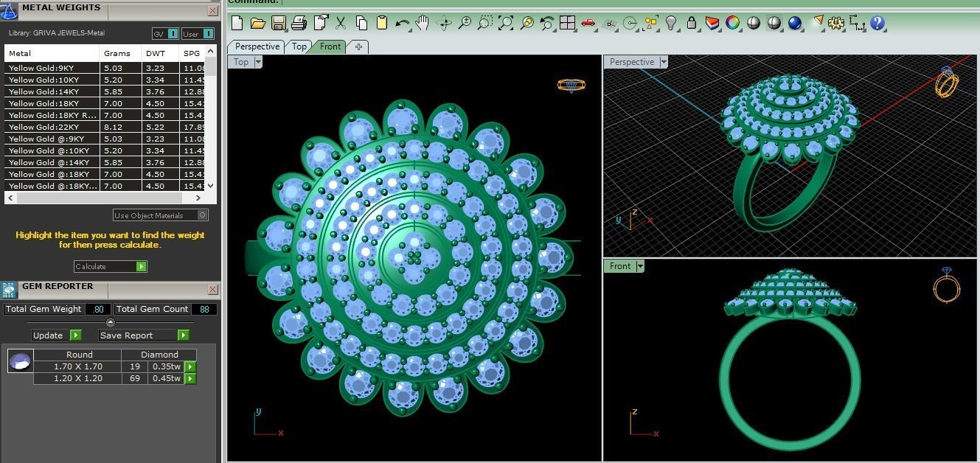Click the Copy icon in the toolbar
Viewport: 980px width, 463px height.
click(x=361, y=23)
